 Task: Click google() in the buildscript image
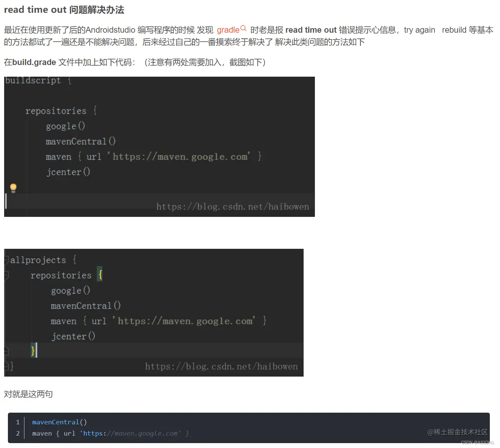(65, 126)
